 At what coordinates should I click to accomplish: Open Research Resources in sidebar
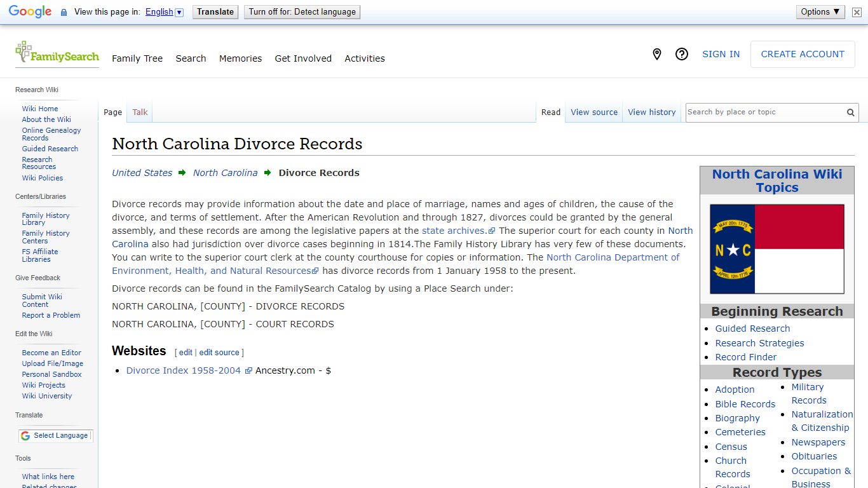coord(39,163)
